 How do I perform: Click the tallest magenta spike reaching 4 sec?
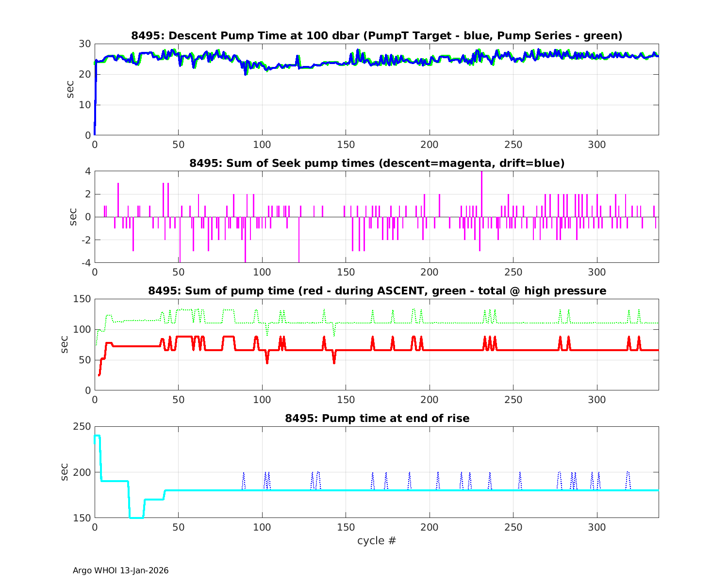481,194
